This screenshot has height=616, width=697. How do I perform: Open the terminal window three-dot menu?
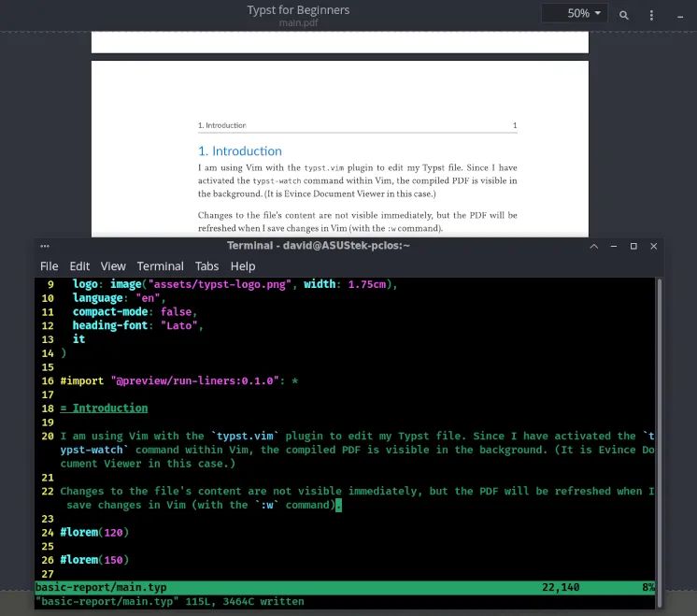45,246
